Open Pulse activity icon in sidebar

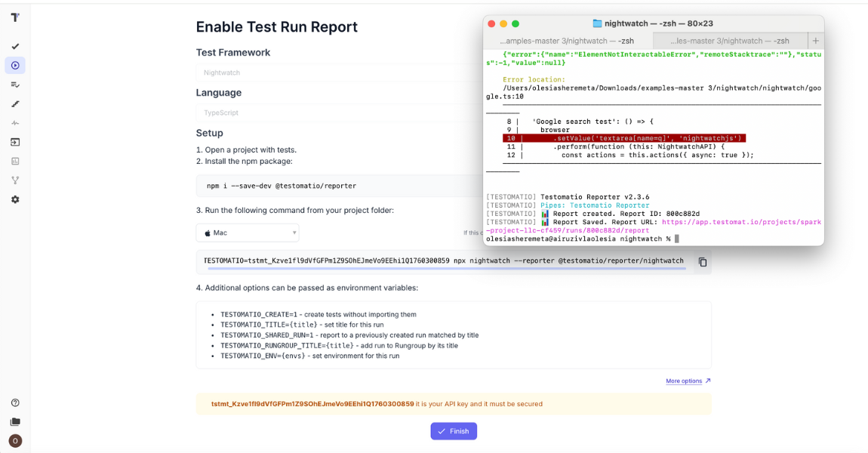tap(15, 122)
